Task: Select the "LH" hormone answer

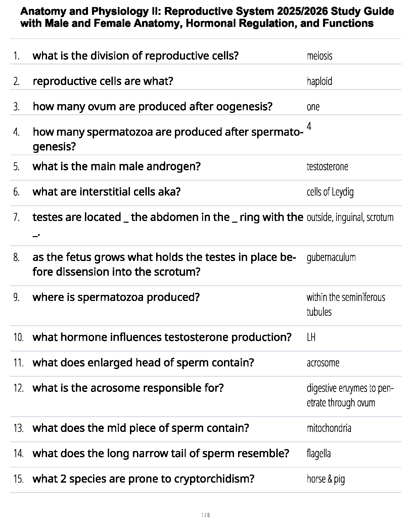Action: [x=311, y=337]
